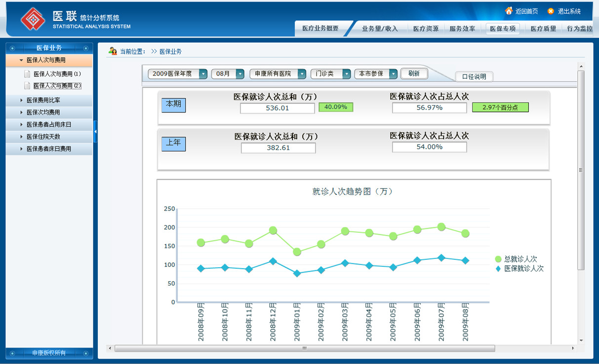This screenshot has width=599, height=364.
Task: Switch to the 医疗资源 tab
Action: tap(426, 29)
